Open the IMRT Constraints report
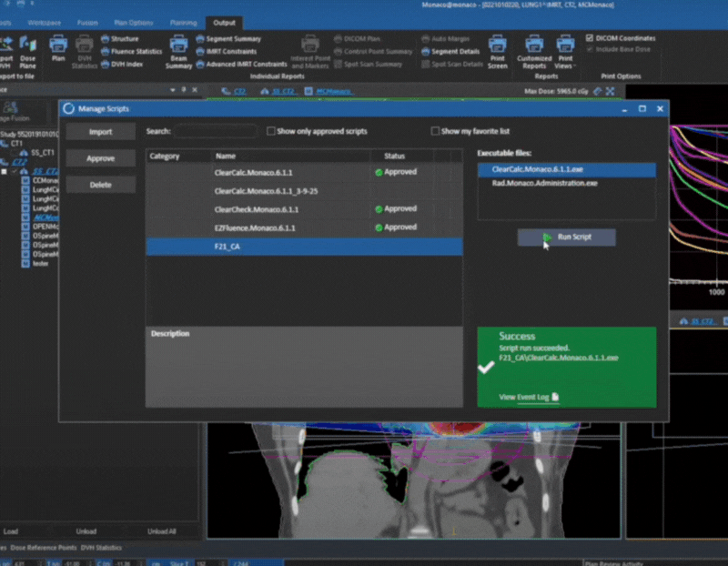Screen dimensions: 728x566 click(x=226, y=52)
